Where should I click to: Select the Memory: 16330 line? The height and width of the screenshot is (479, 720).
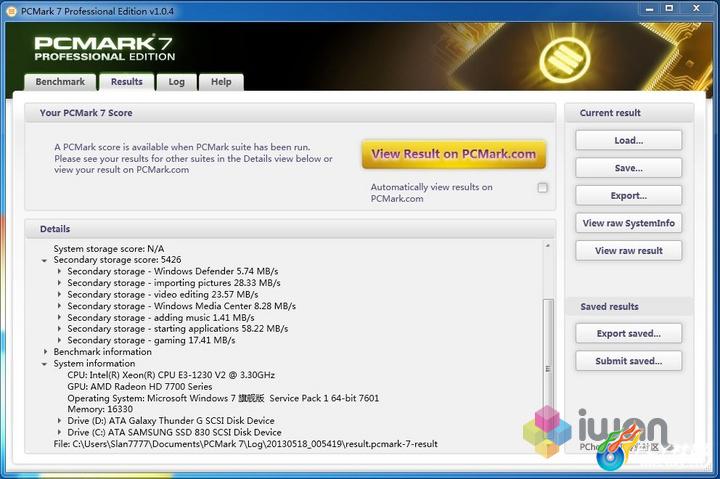pos(100,409)
